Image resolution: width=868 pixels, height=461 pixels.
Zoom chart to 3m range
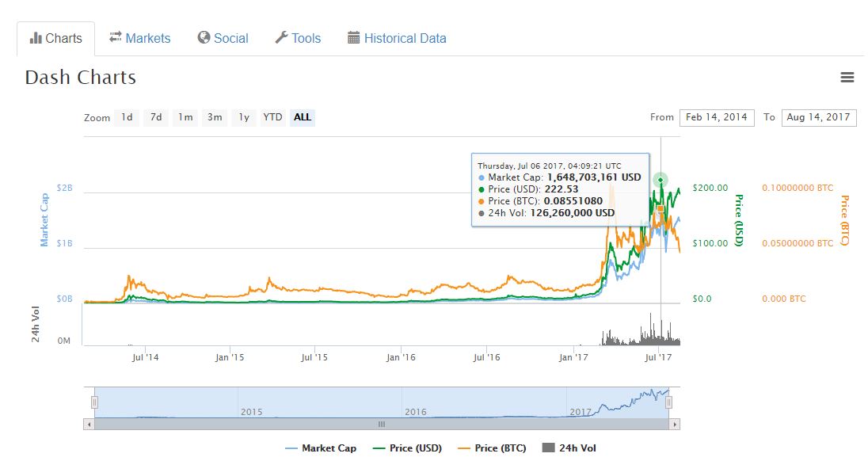coord(215,117)
